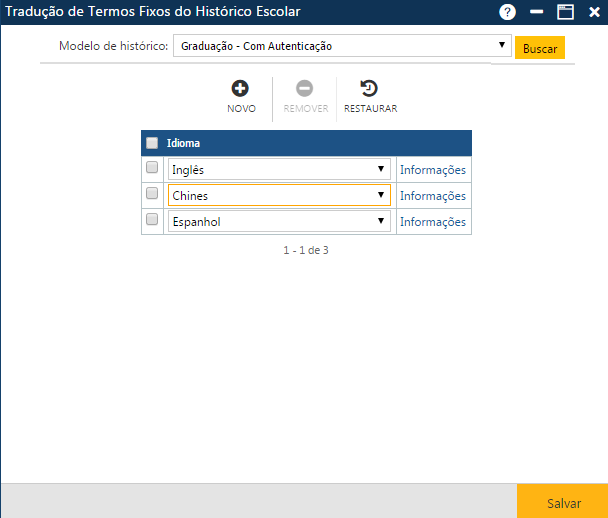608x518 pixels.
Task: Click the REMOVER minus icon
Action: tap(305, 88)
